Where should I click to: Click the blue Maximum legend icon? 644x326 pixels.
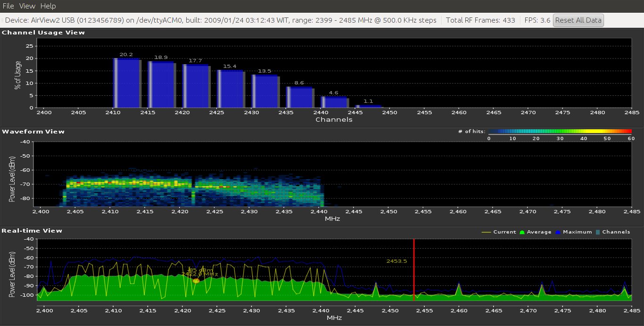559,232
